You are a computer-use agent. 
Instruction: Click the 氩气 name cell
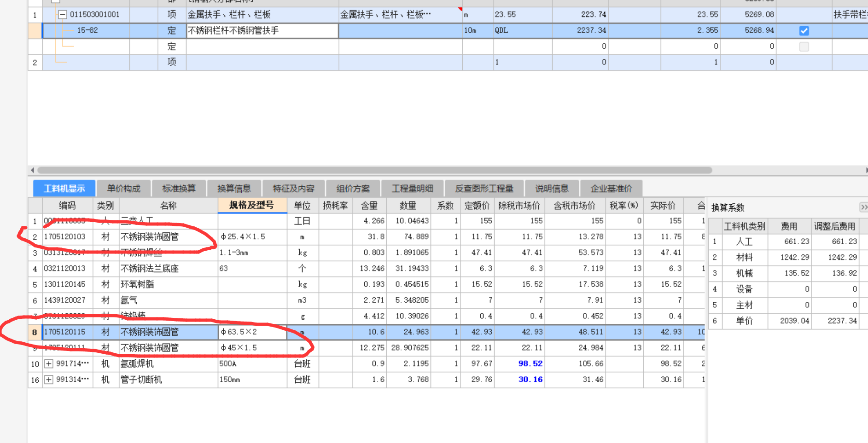[168, 300]
